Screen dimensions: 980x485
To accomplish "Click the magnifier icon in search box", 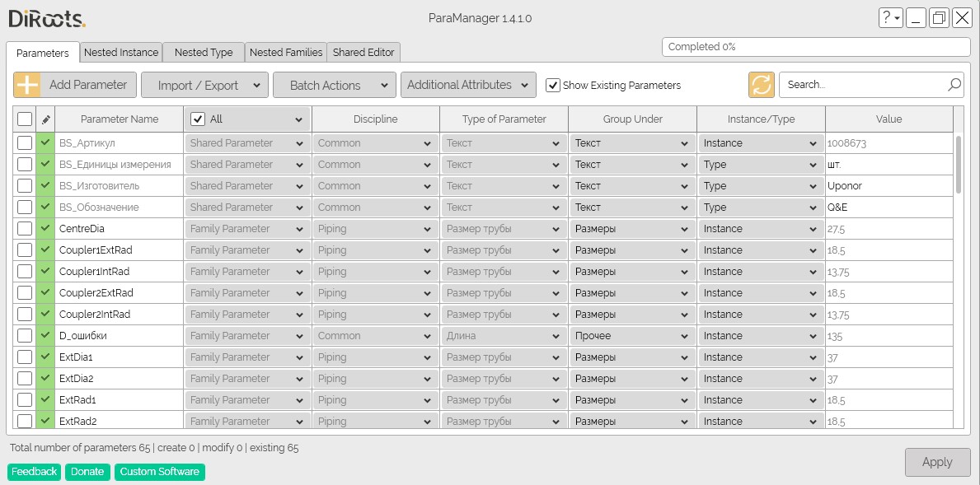I will (954, 85).
